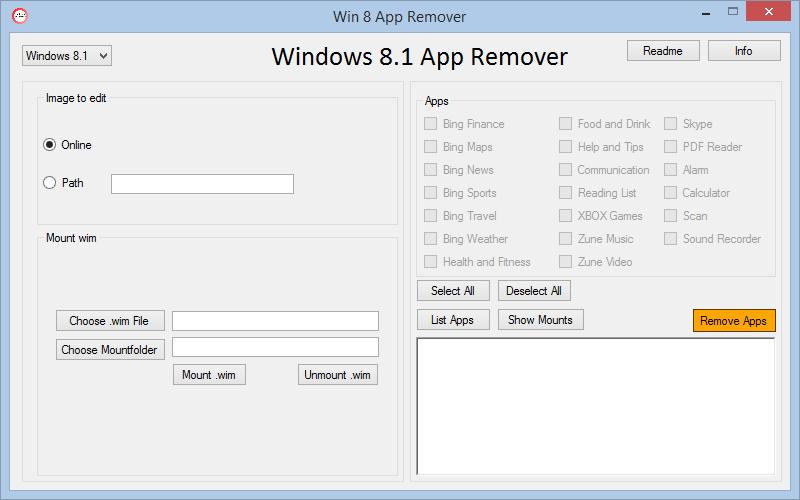Viewport: 800px width, 500px height.
Task: Check the Bing Sports checkbox
Action: [431, 193]
